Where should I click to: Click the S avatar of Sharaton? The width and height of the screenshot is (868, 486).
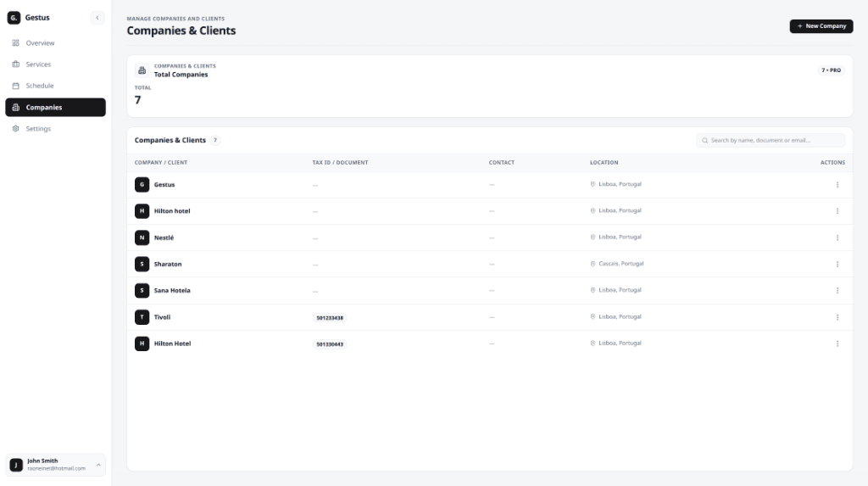(142, 265)
